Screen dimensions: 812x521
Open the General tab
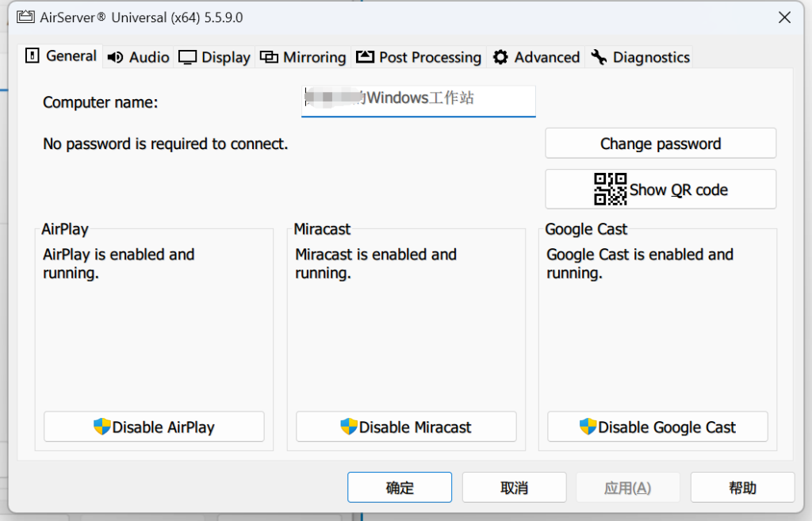pos(61,56)
